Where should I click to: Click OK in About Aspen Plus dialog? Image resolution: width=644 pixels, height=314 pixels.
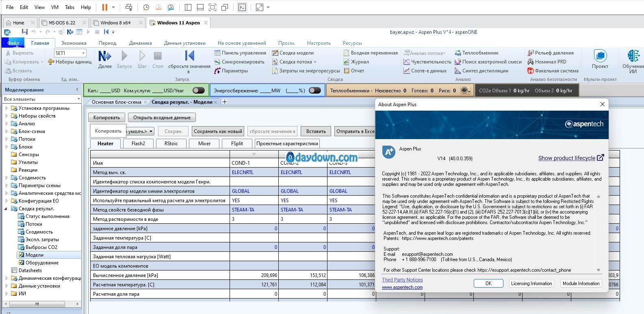point(488,283)
